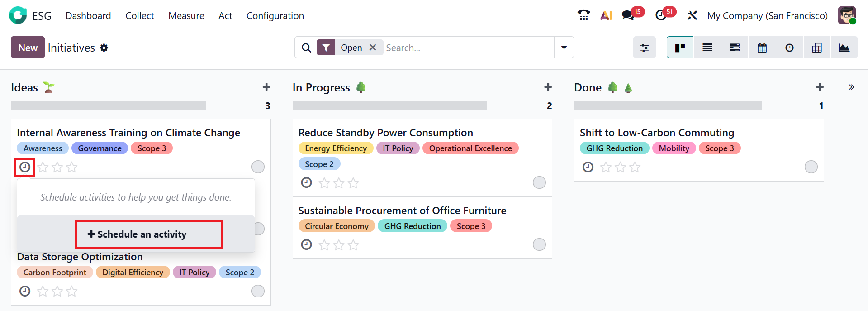Switch to graph view
This screenshot has width=868, height=311.
point(844,48)
